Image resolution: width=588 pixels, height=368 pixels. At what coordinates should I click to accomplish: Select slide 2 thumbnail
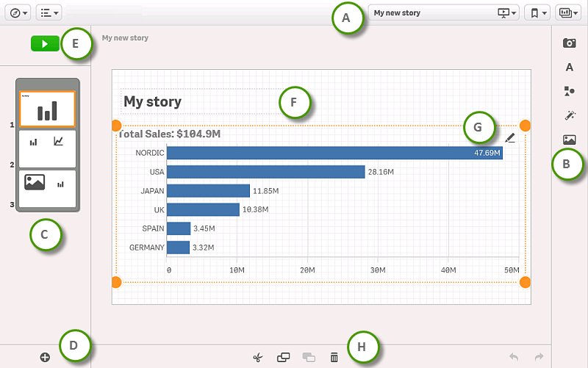pos(47,148)
